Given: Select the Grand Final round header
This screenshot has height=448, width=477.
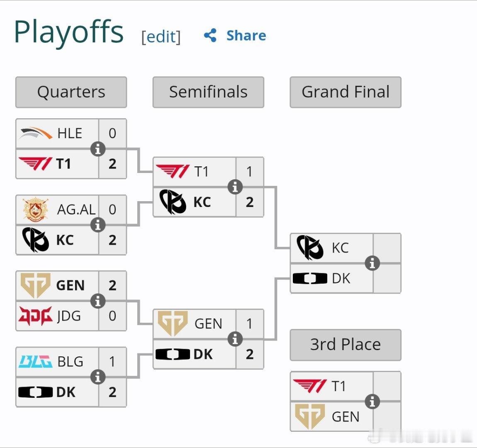Looking at the screenshot, I should 346,92.
